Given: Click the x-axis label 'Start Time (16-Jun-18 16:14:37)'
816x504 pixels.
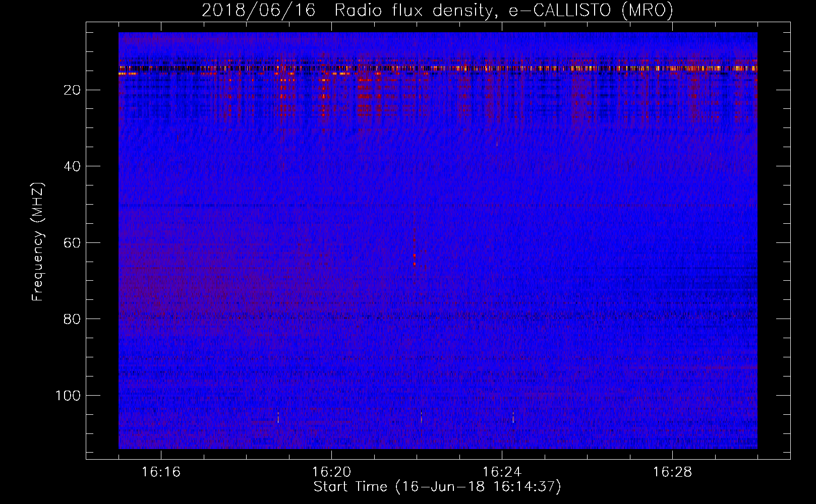Looking at the screenshot, I should click(437, 487).
